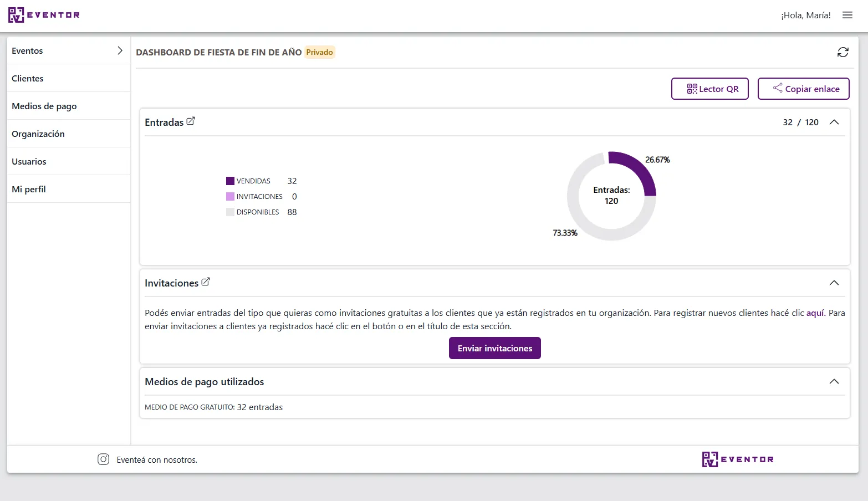The height and width of the screenshot is (501, 868).
Task: Click the INVITACIONES lilac legend swatch
Action: click(230, 196)
